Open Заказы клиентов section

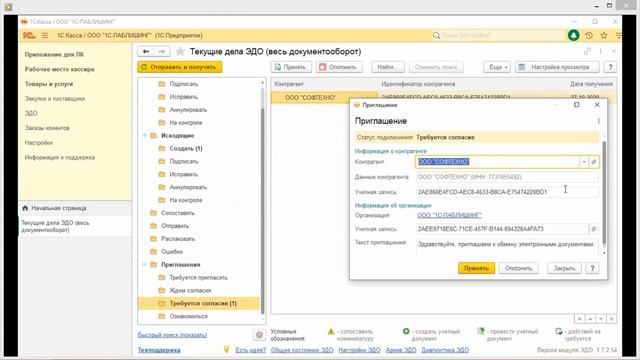tap(47, 128)
